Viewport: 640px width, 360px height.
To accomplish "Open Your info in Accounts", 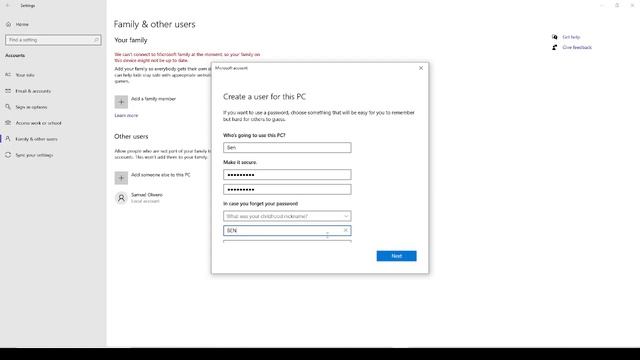I will coord(25,75).
